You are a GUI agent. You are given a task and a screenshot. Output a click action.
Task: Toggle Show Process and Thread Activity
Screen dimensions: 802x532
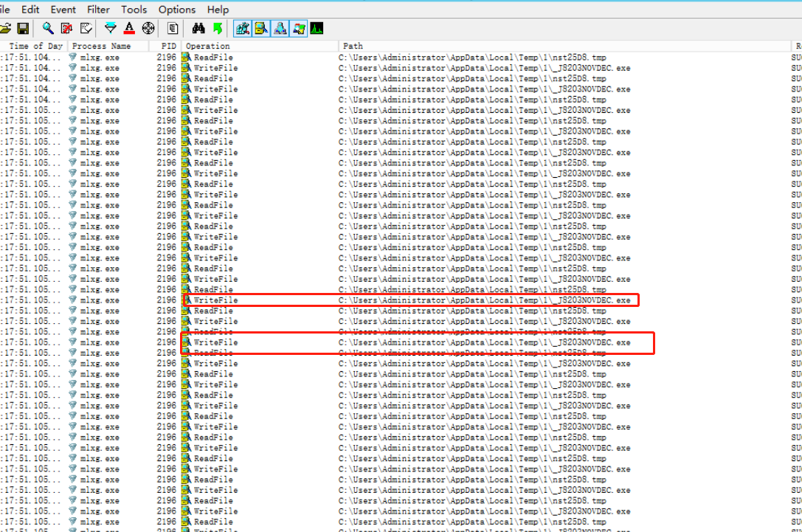coord(299,29)
